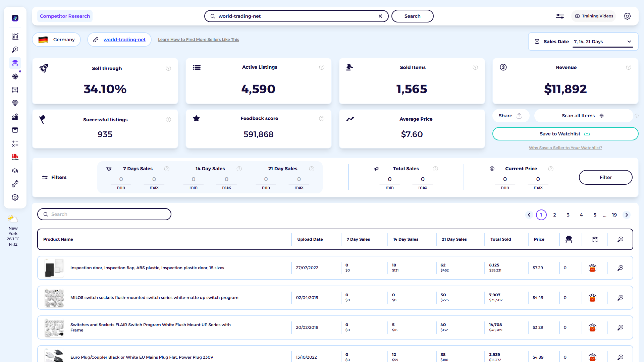Open the red AliExpress sidebar icon

(x=15, y=157)
